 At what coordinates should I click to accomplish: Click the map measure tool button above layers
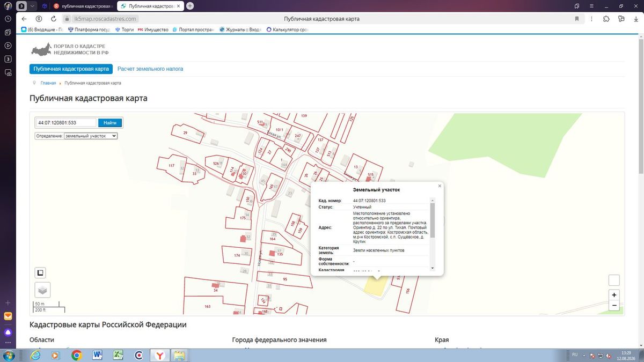pos(40,272)
